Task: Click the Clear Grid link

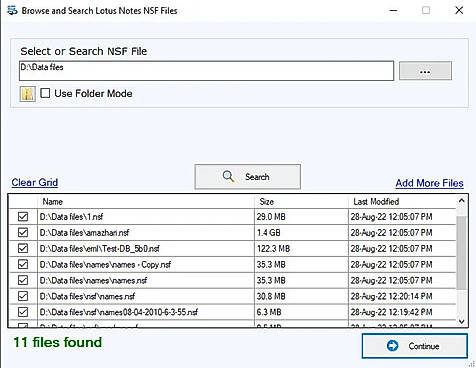Action: (x=35, y=182)
